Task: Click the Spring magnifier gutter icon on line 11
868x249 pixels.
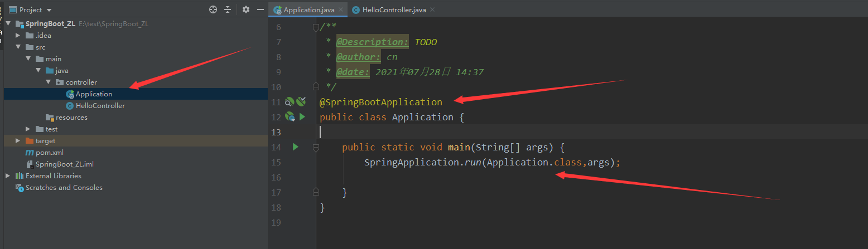Action: coord(289,102)
